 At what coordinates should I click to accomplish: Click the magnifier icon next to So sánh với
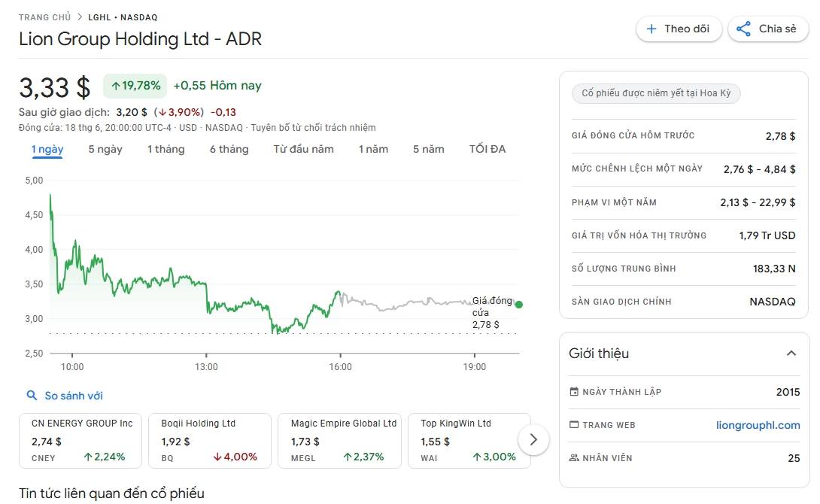click(32, 396)
